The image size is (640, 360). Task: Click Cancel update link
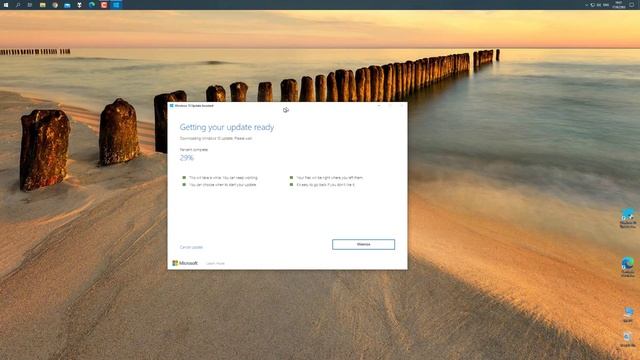[x=191, y=247]
